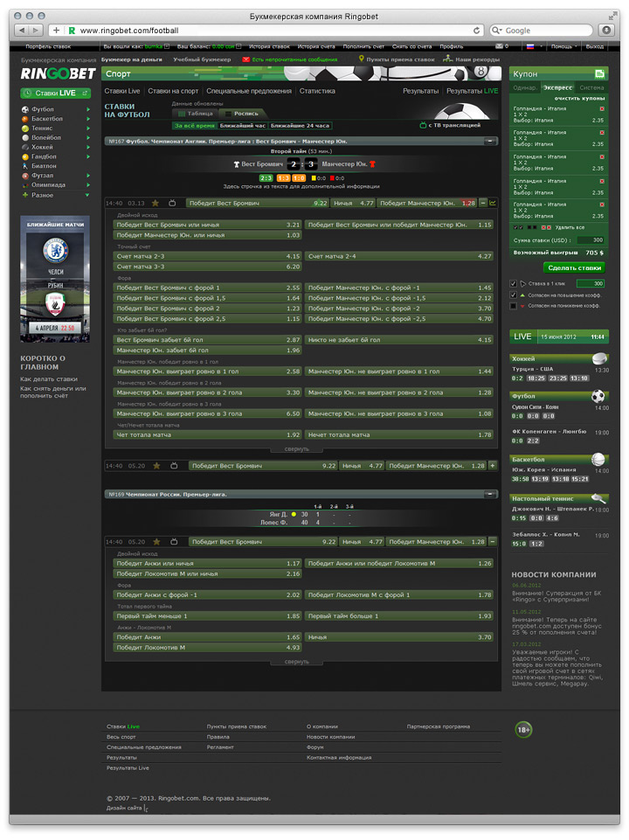This screenshot has width=629, height=840.
Task: Open the Ставки Live tab
Action: 122,91
